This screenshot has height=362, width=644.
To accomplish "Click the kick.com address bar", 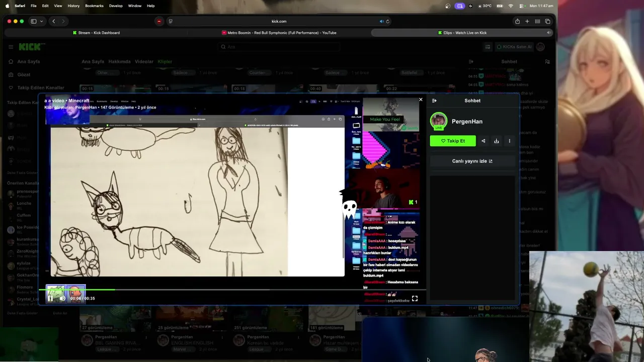I will tap(279, 21).
